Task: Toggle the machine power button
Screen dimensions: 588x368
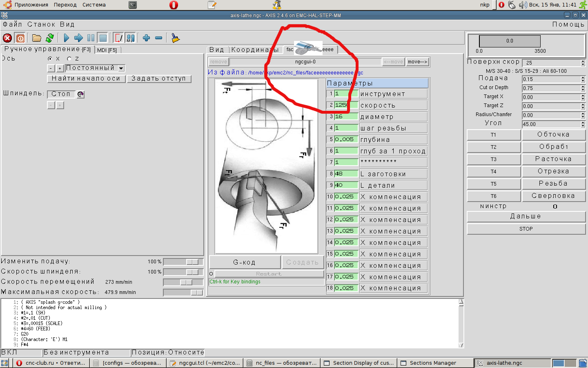Action: click(20, 38)
